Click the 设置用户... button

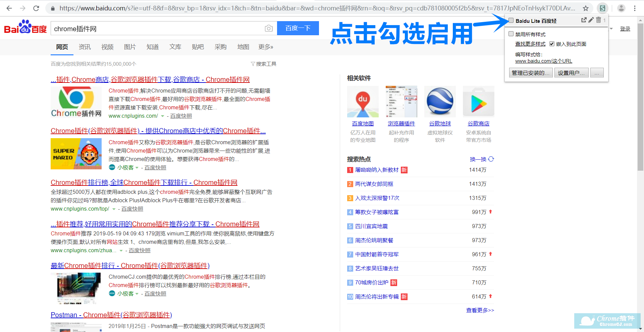(x=572, y=73)
